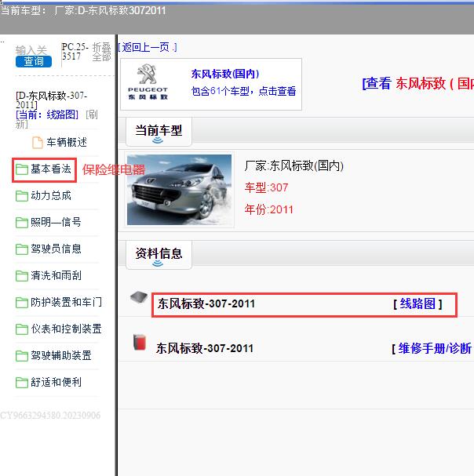The width and height of the screenshot is (474, 476).
Task: Open the 线路图 wiring diagram link
Action: click(x=417, y=304)
